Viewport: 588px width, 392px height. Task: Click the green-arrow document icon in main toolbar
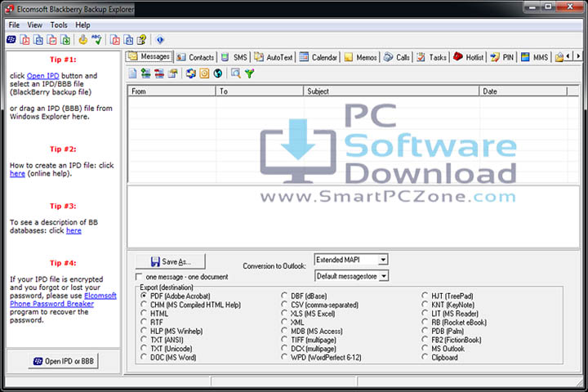[x=65, y=39]
